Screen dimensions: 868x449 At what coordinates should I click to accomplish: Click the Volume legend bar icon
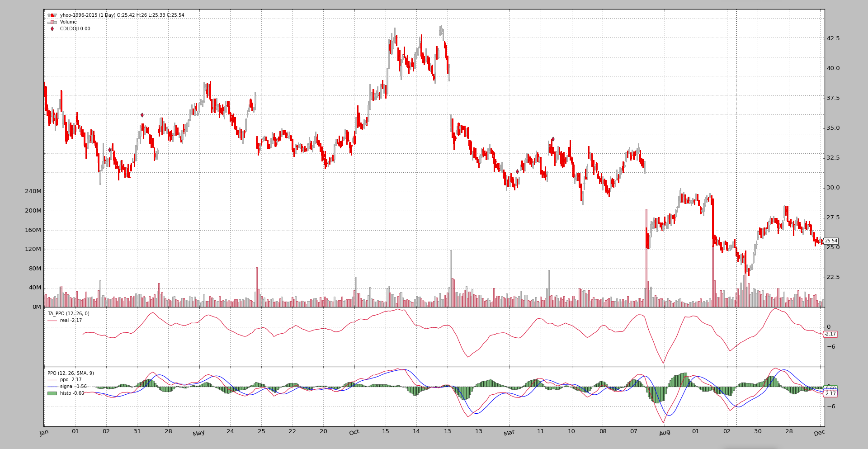pos(52,22)
